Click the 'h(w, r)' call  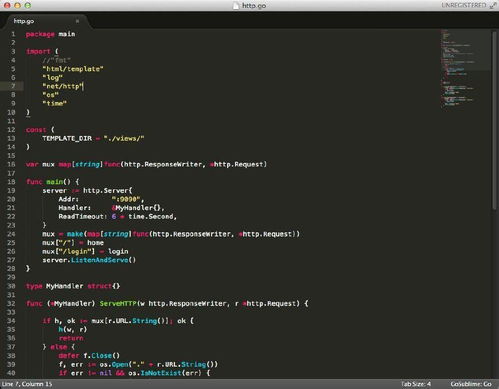click(x=73, y=329)
